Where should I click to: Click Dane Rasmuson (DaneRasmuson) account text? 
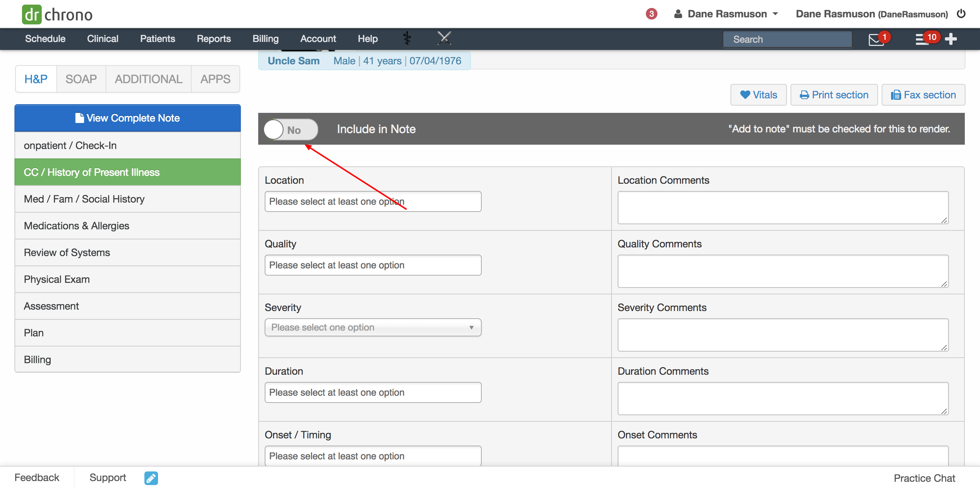(872, 14)
